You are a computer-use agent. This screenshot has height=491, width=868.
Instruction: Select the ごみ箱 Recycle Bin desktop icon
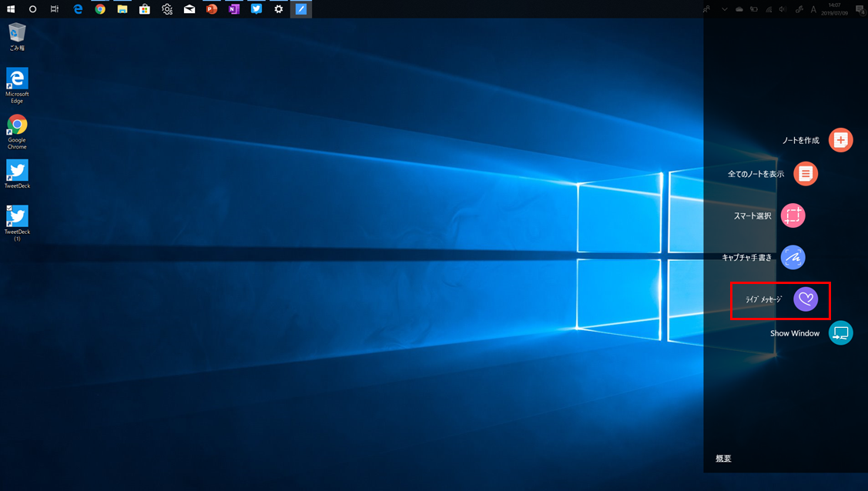click(x=17, y=37)
